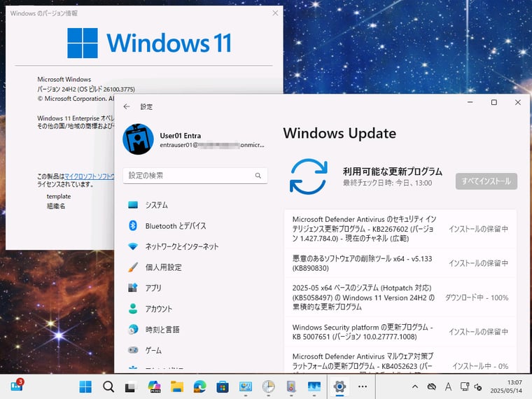Launch Microsoft Edge from taskbar
Image resolution: width=532 pixels, height=399 pixels.
tap(199, 386)
